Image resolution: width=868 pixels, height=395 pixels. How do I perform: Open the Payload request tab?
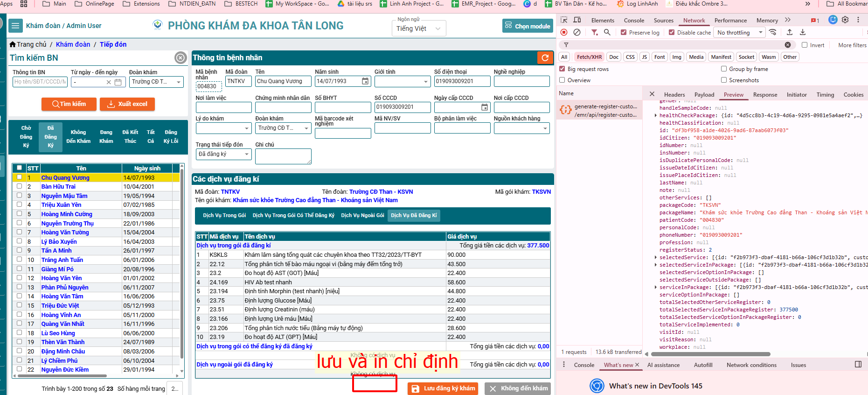point(704,94)
